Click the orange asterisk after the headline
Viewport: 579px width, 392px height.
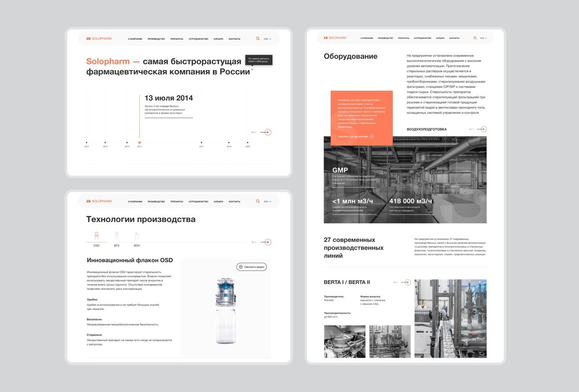click(x=252, y=69)
